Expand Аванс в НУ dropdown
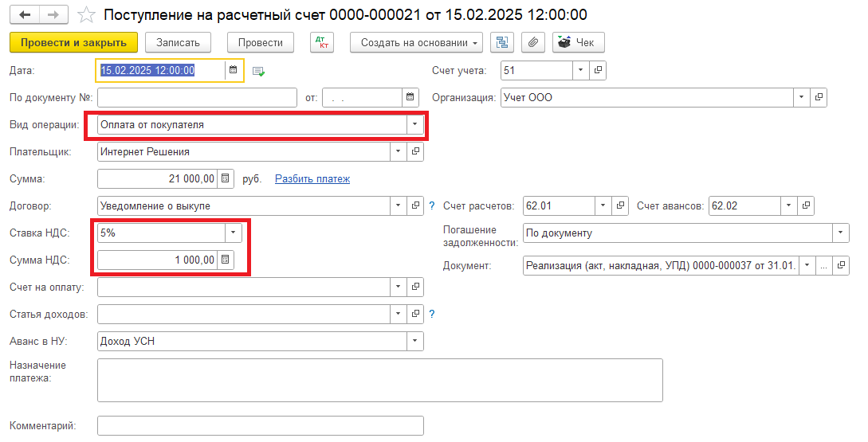 (x=414, y=341)
